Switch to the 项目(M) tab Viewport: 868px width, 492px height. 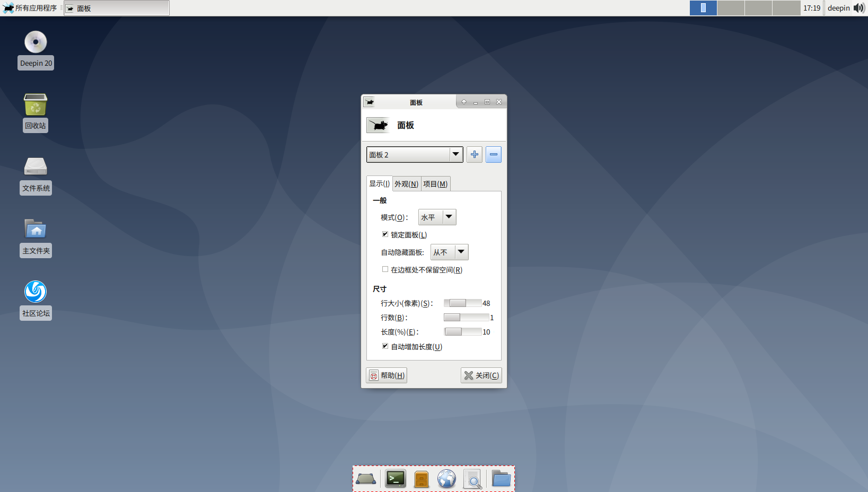click(x=435, y=184)
